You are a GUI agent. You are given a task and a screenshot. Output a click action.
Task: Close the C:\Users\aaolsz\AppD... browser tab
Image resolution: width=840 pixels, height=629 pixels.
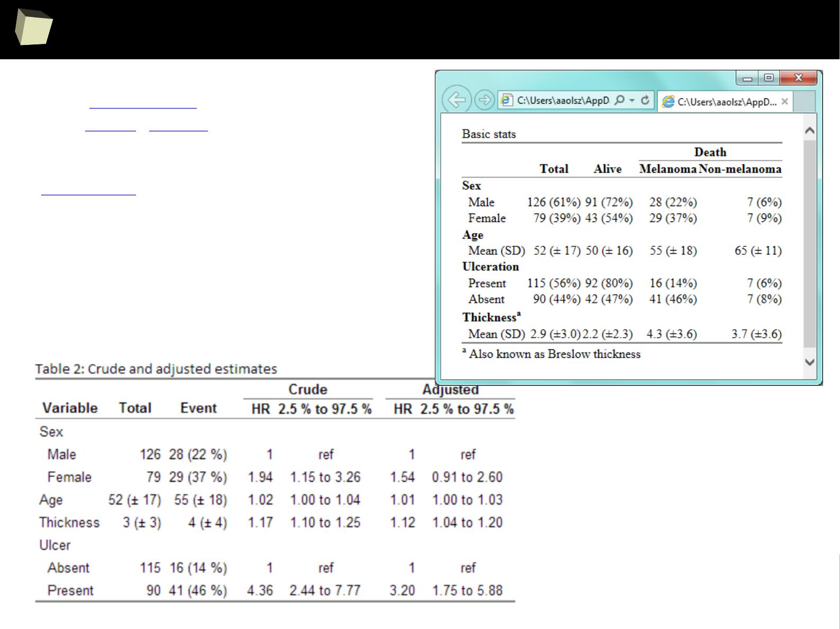click(785, 101)
